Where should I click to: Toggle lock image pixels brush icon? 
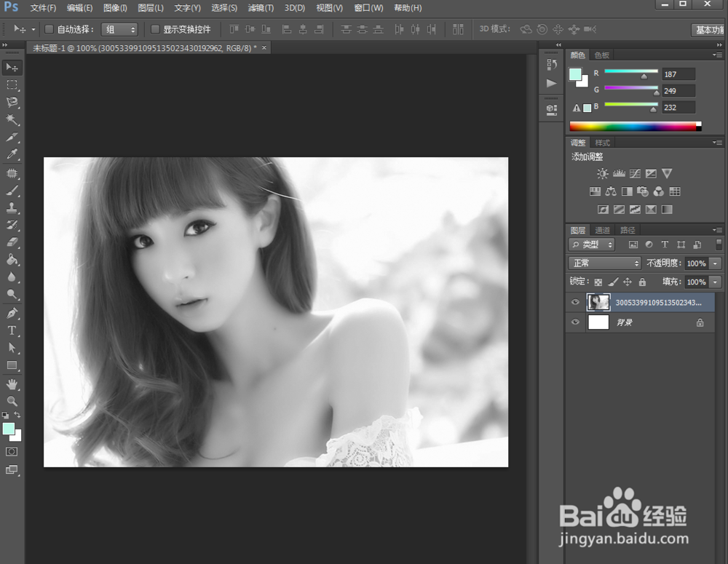click(x=613, y=282)
